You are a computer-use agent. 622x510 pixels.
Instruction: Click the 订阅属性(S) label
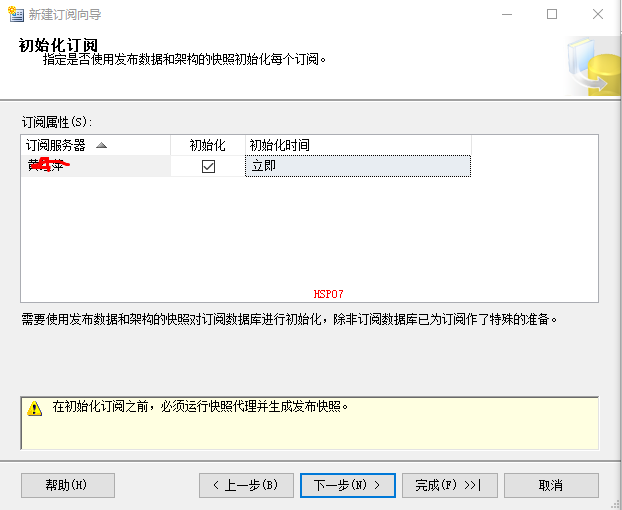57,122
